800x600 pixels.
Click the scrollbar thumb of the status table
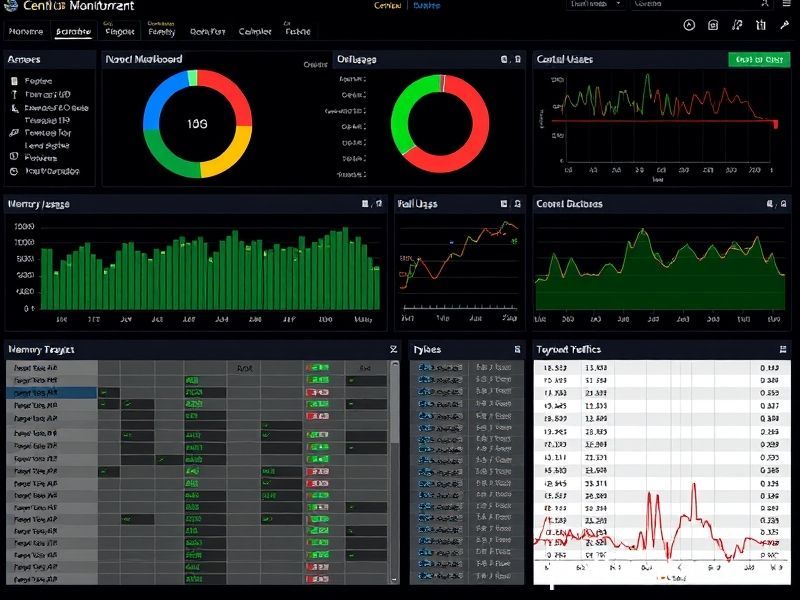pos(395,403)
